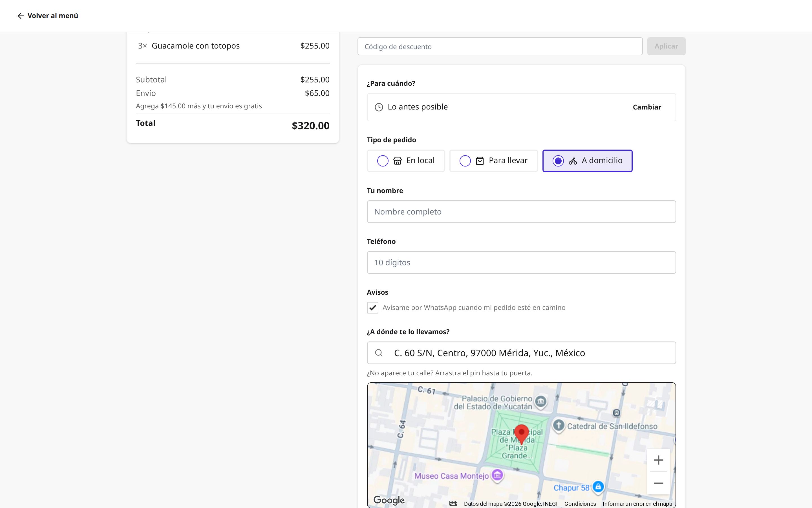
Task: Click the Chapur 58 shopping marker icon
Action: coord(598,487)
